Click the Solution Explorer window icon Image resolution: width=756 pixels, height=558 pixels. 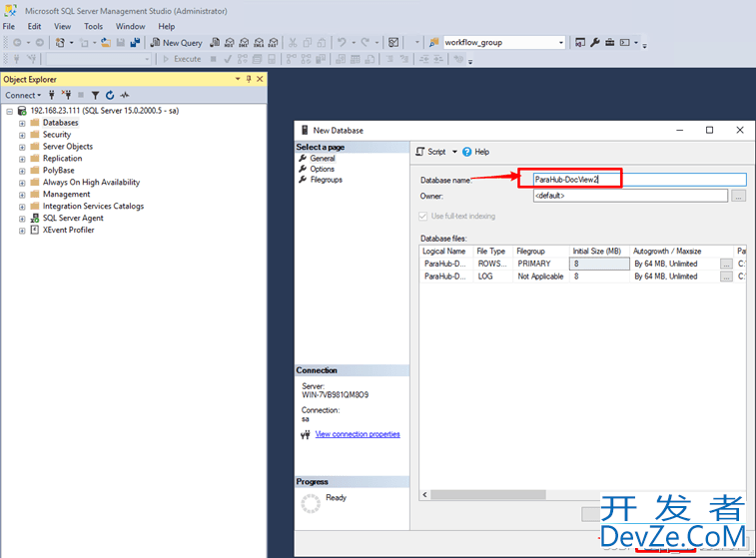[580, 43]
